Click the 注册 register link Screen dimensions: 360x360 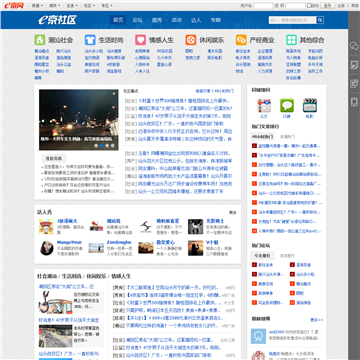[341, 6]
